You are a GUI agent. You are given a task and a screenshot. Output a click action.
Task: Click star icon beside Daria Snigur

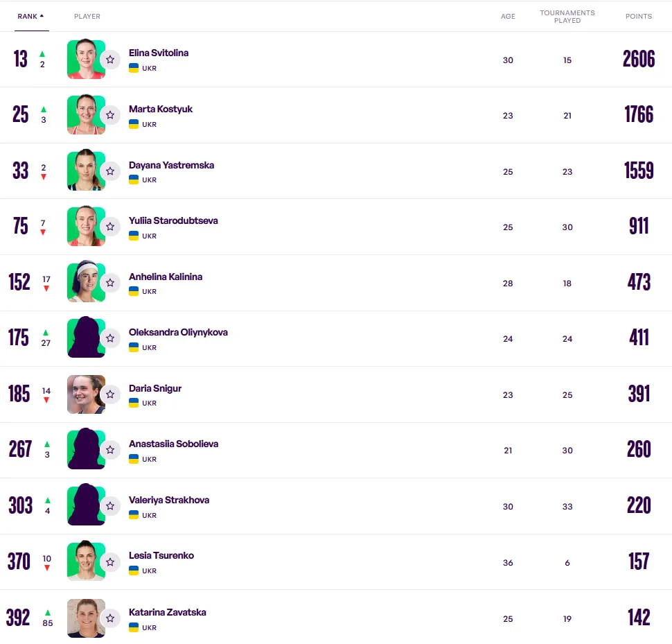pos(110,394)
